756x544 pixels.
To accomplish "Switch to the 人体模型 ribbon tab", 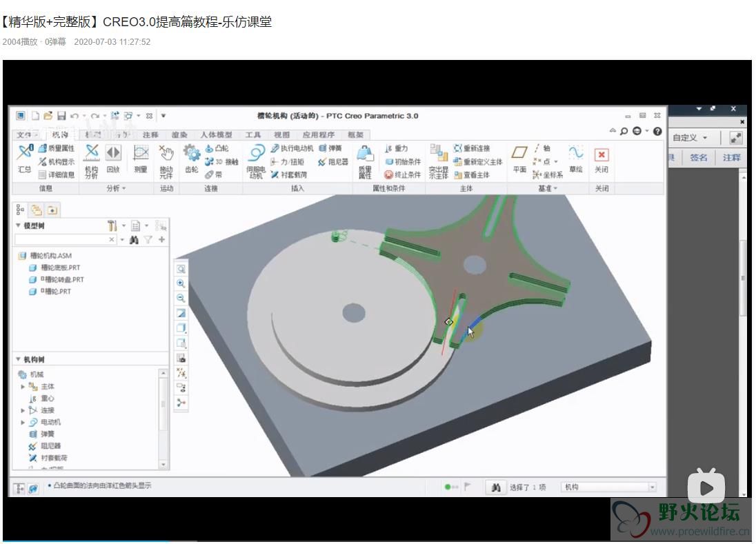I will (216, 135).
